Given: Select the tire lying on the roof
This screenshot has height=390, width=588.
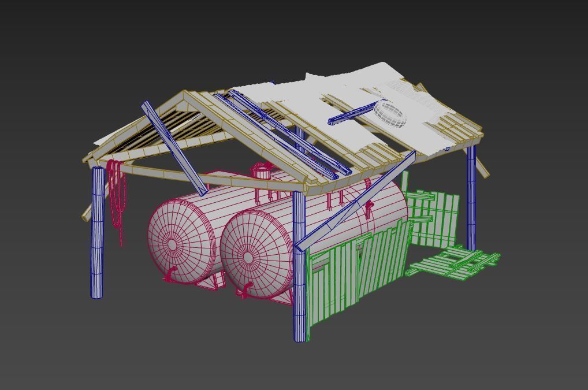Looking at the screenshot, I should [x=389, y=114].
